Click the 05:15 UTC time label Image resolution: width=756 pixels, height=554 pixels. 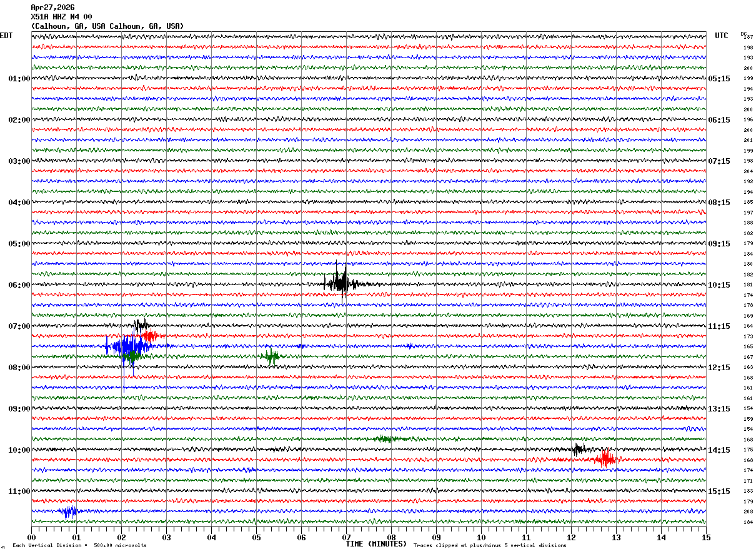(719, 79)
